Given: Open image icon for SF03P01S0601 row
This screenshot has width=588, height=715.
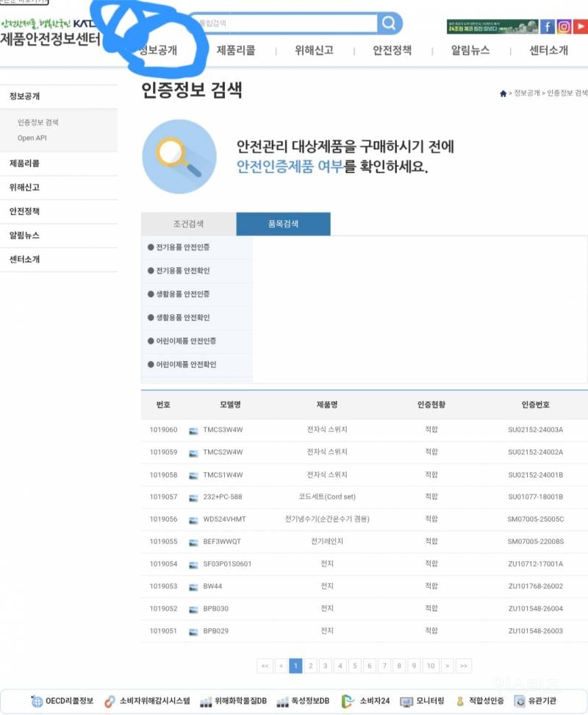Looking at the screenshot, I should click(193, 564).
